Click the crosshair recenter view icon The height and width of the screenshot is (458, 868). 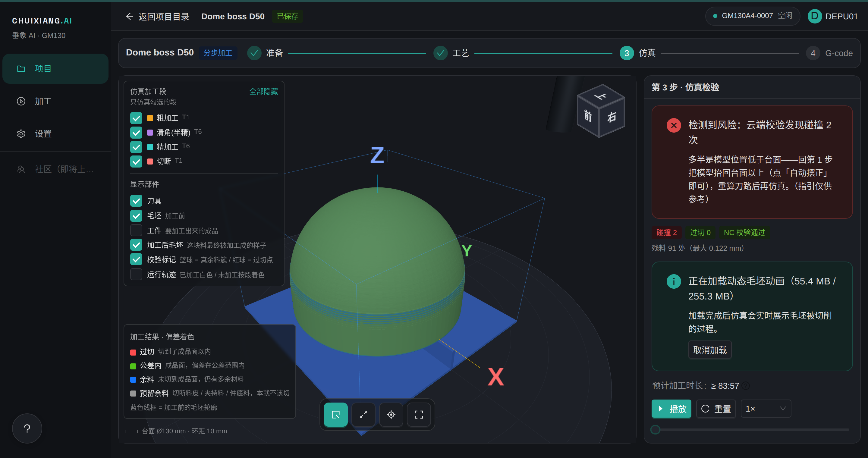tap(391, 415)
